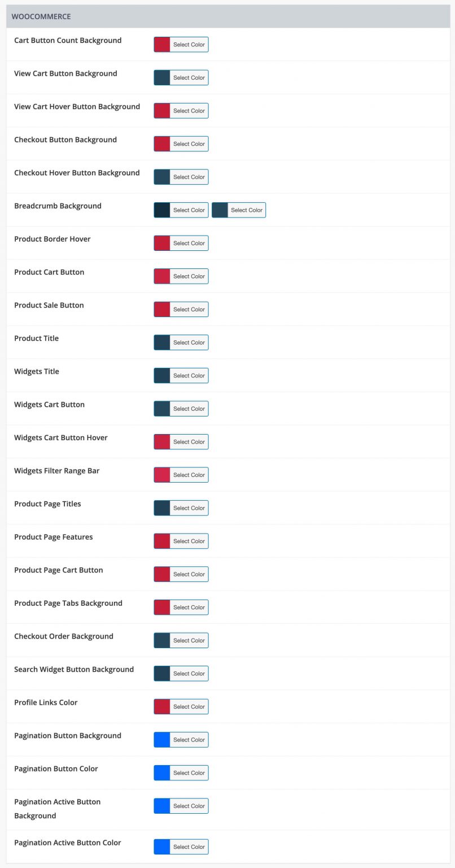Change the Product Sale Button color
Screen dimensions: 455x868
pyautogui.click(x=181, y=310)
